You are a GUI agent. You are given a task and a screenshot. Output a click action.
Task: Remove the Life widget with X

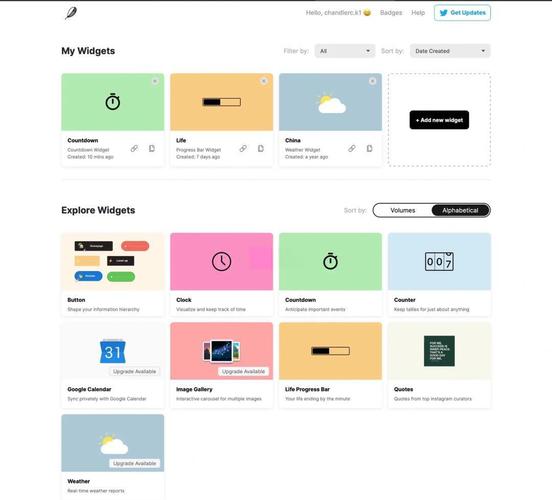point(264,81)
